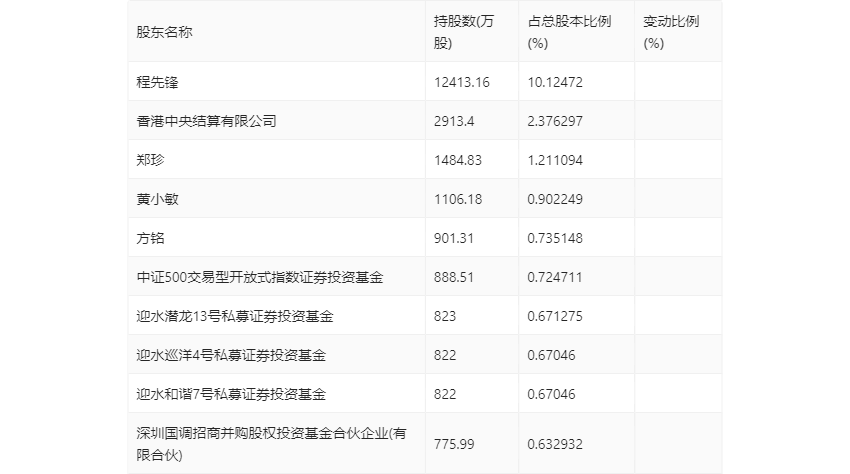Screen dimensions: 850x474
Task: Select the value 12413.16
Action: pyautogui.click(x=461, y=82)
